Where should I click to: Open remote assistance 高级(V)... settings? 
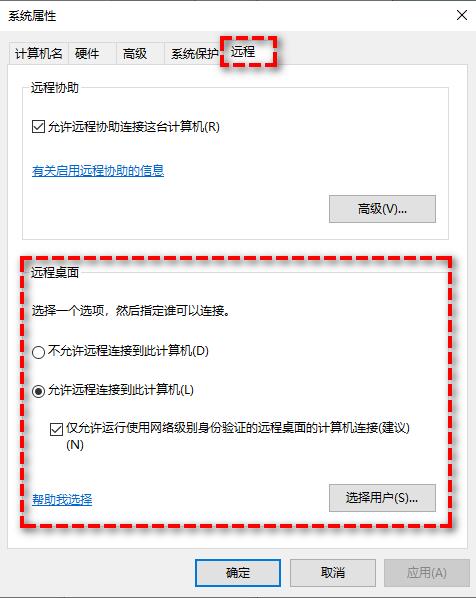382,209
